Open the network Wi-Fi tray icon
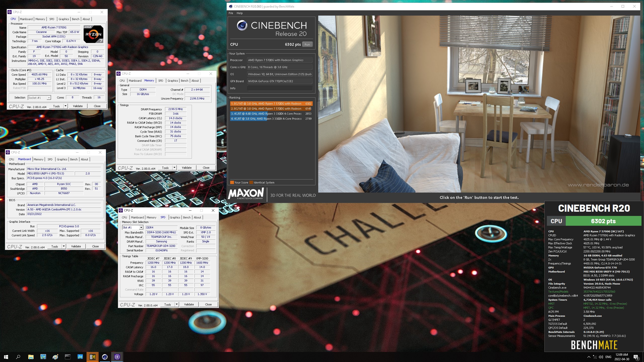Image resolution: width=644 pixels, height=362 pixels. pyautogui.click(x=595, y=357)
